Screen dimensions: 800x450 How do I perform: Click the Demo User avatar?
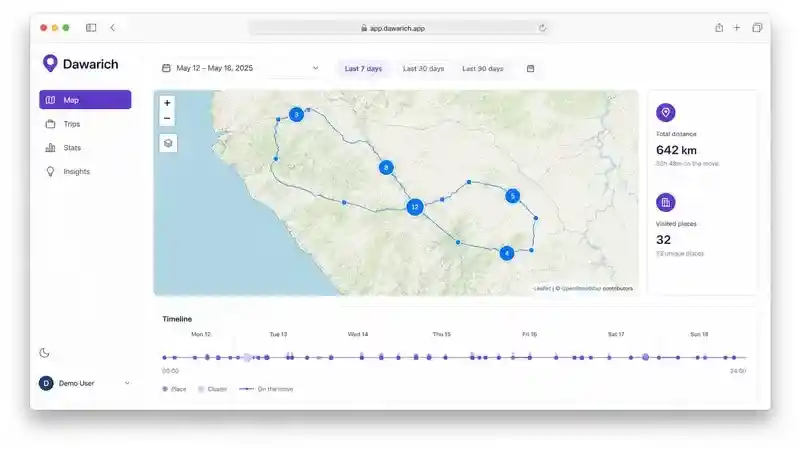click(x=46, y=383)
